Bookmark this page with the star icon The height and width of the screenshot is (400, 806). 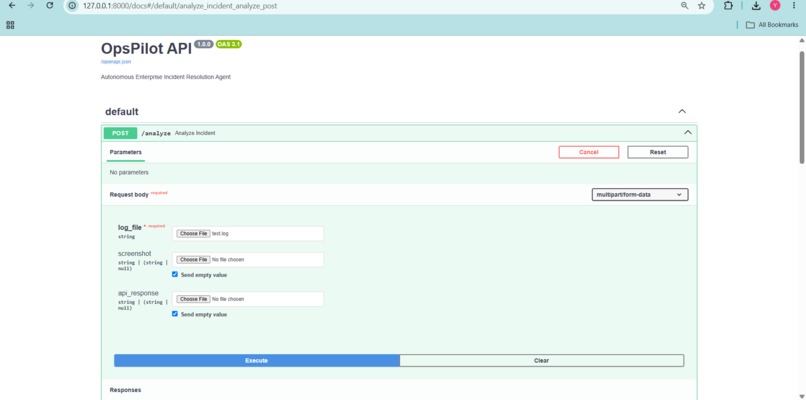[x=702, y=6]
